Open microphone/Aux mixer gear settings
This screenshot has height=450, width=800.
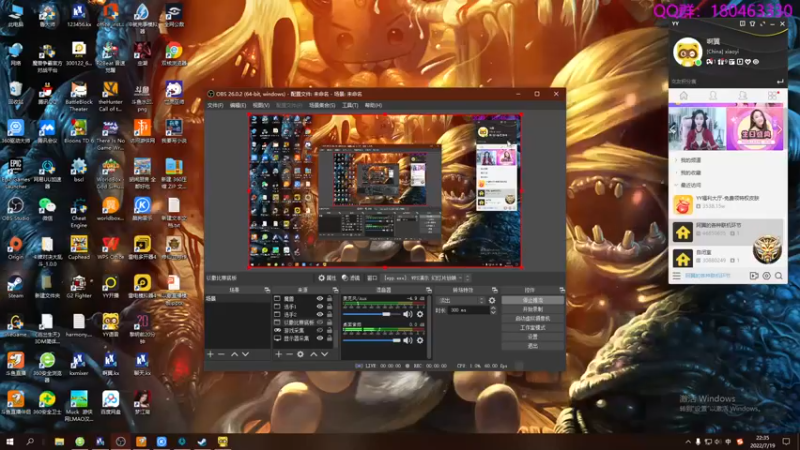click(x=420, y=314)
